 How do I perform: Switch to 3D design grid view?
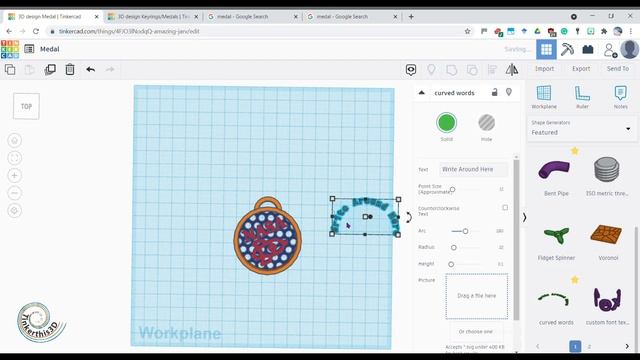point(547,50)
